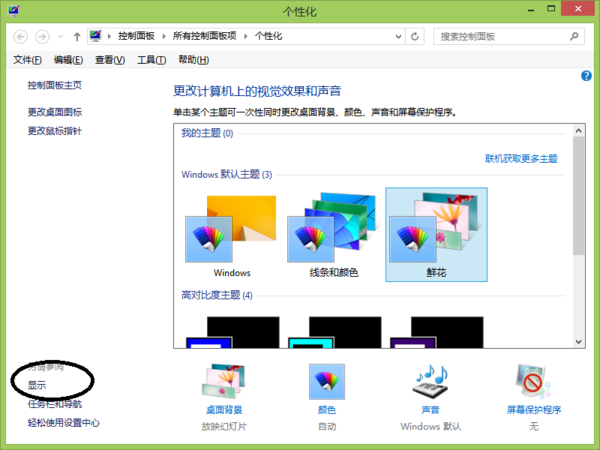
Task: Click the theme list scroll down arrow
Action: [x=579, y=342]
